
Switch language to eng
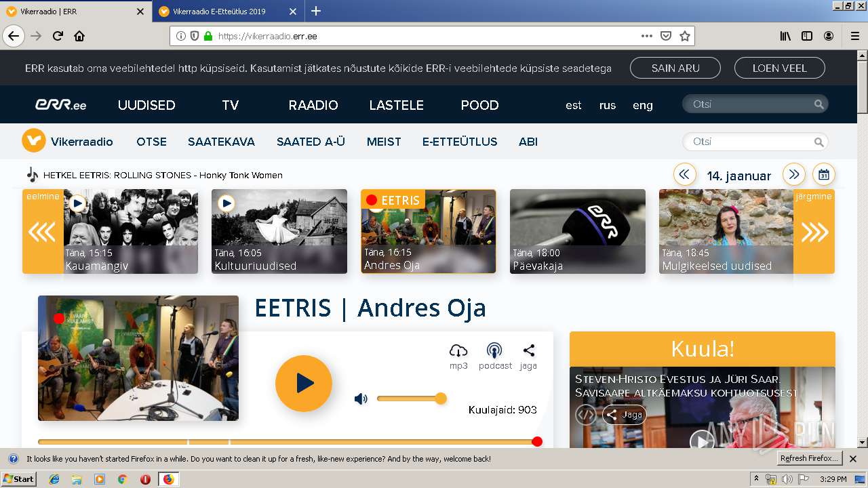[x=643, y=105]
